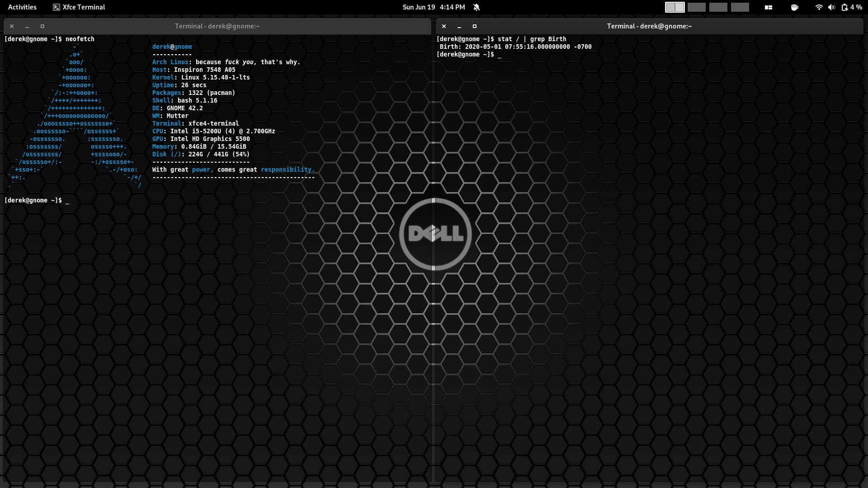Click the right terminal title bar text
This screenshot has height=488, width=868.
(x=649, y=26)
